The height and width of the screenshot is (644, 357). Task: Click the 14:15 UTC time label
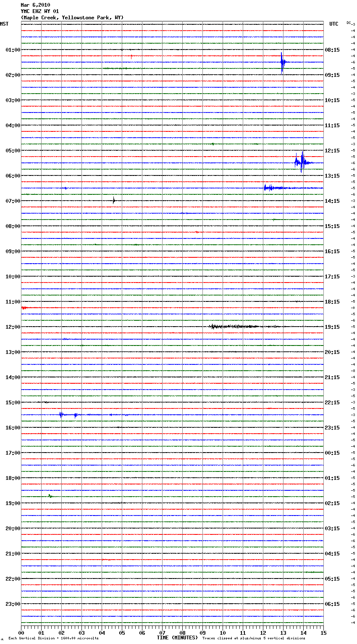pyautogui.click(x=332, y=201)
